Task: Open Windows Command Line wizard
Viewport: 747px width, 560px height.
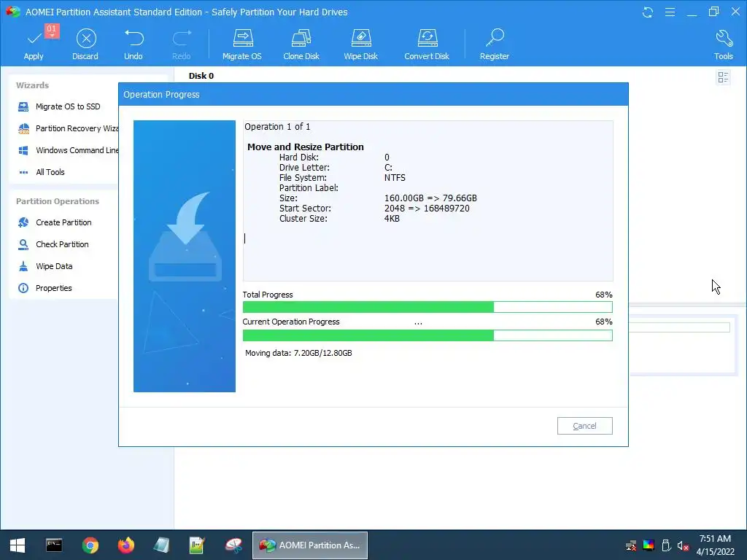Action: tap(68, 150)
